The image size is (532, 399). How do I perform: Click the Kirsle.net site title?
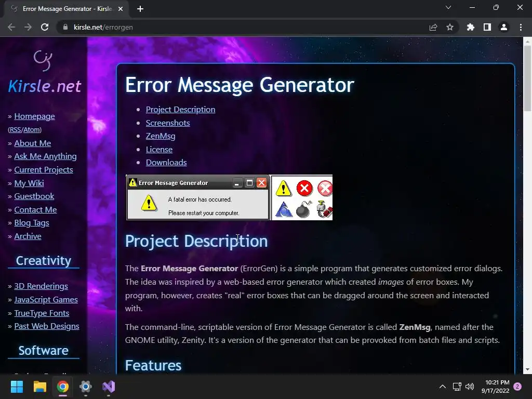45,86
